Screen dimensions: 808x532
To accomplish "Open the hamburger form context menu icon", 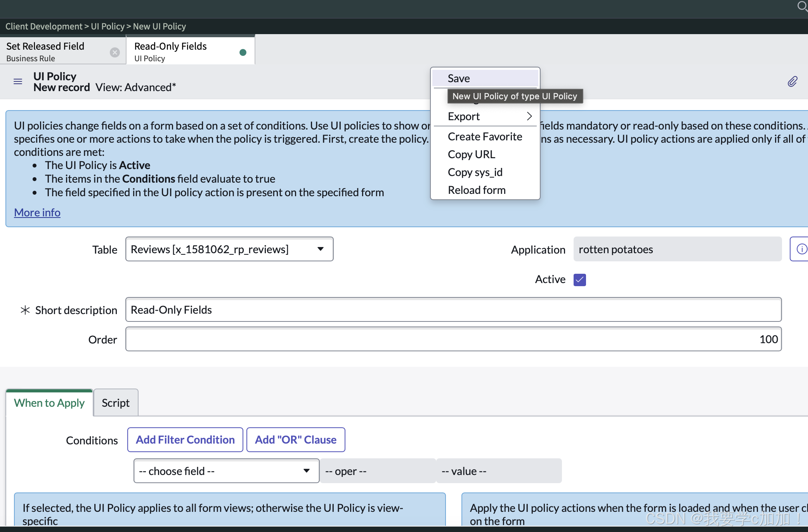I will click(18, 81).
